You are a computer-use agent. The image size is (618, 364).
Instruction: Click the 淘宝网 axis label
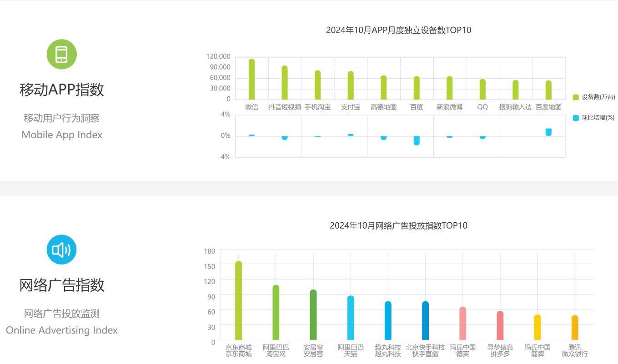pyautogui.click(x=276, y=354)
